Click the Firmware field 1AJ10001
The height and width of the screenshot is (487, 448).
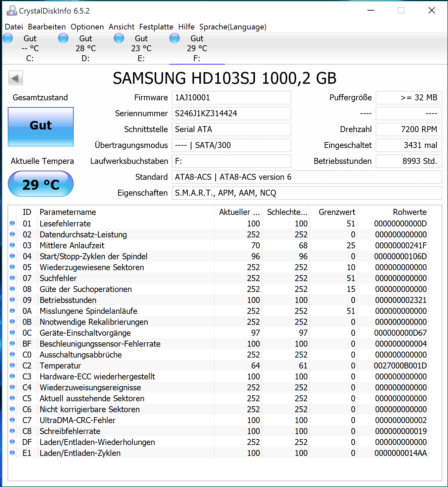pos(231,98)
